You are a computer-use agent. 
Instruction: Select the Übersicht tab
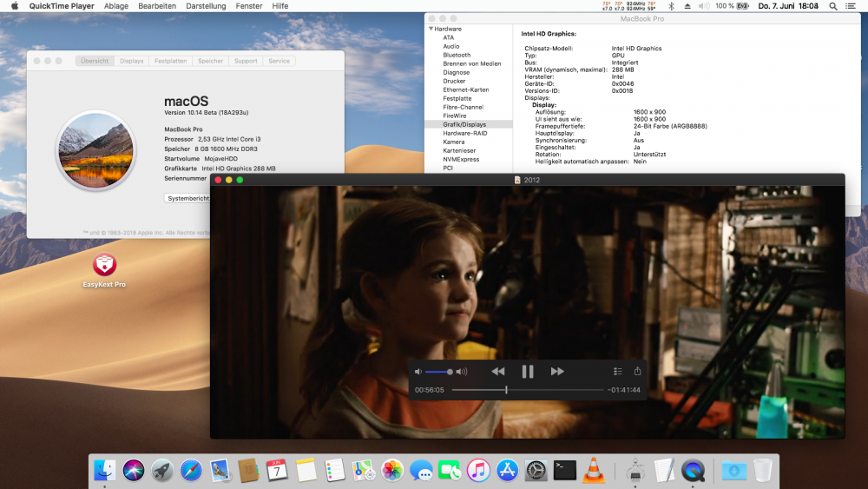pyautogui.click(x=95, y=61)
